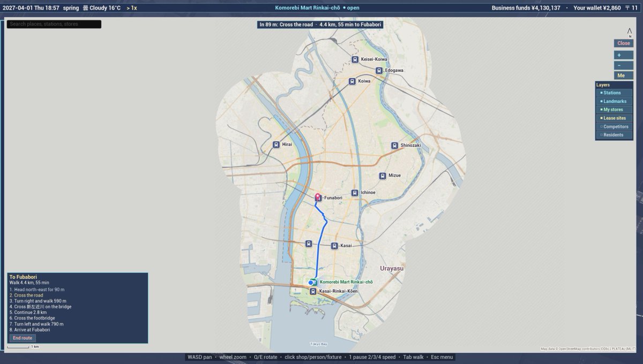Click the next-turn banner 'In 89 m: Cross the road'
This screenshot has width=643, height=364.
pos(320,25)
